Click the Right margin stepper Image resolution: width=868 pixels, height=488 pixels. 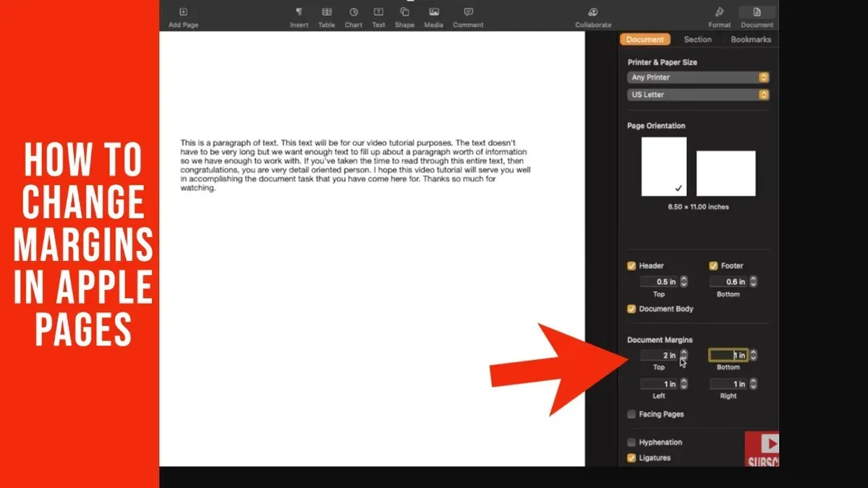click(x=754, y=384)
